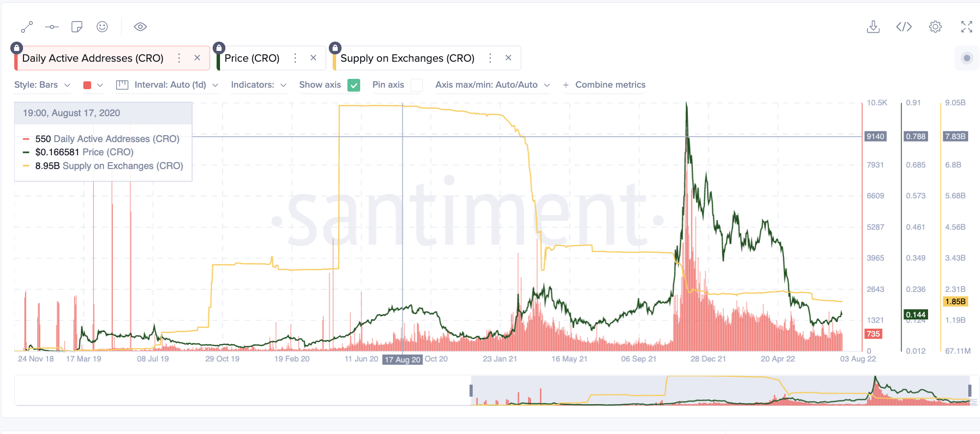980x434 pixels.
Task: Click the 1.85B current supply label
Action: tap(955, 302)
